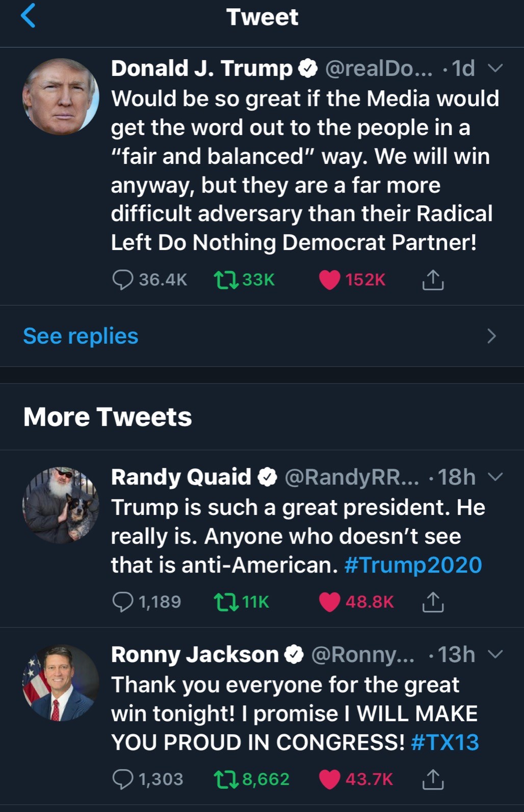This screenshot has width=524, height=812.
Task: Share Ronny Jackson's tweet
Action: tap(433, 779)
